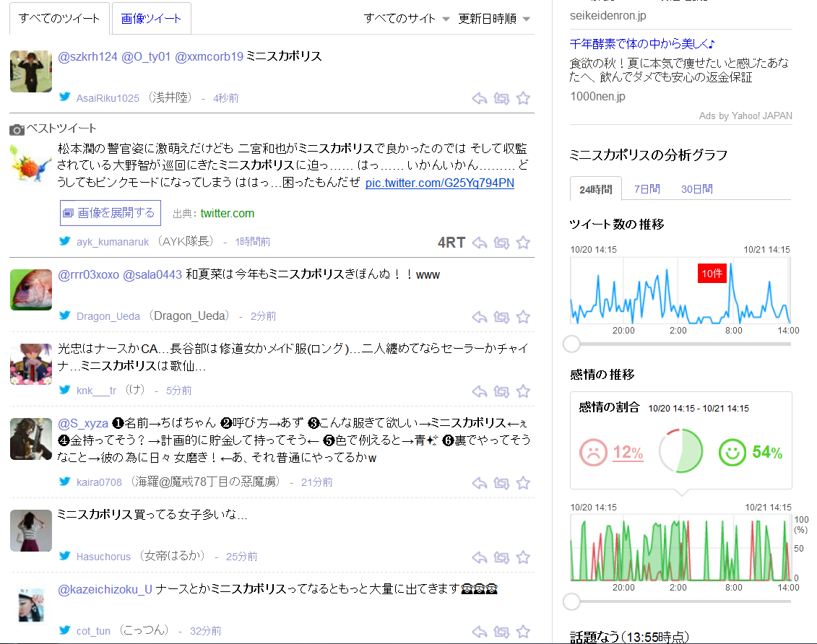
Task: Switch to the 画像ツイート tab
Action: point(152,19)
